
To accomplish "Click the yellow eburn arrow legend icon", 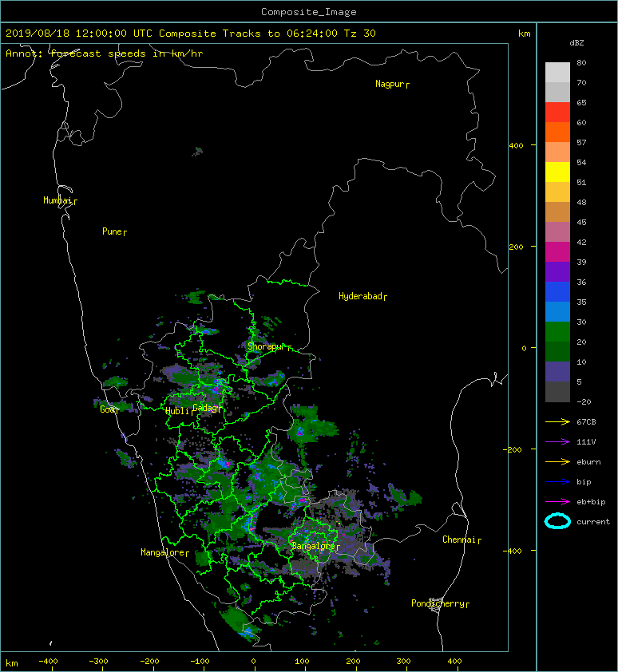I will click(557, 462).
